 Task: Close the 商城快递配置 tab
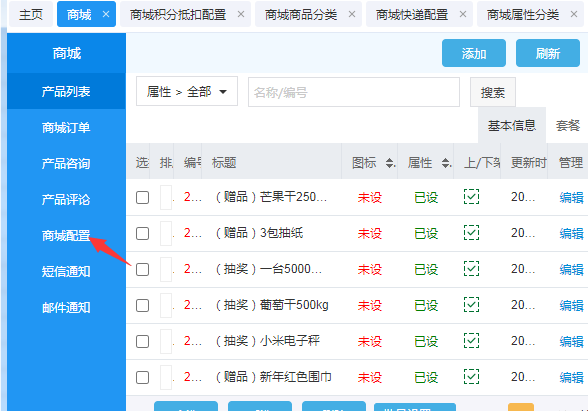(463, 15)
